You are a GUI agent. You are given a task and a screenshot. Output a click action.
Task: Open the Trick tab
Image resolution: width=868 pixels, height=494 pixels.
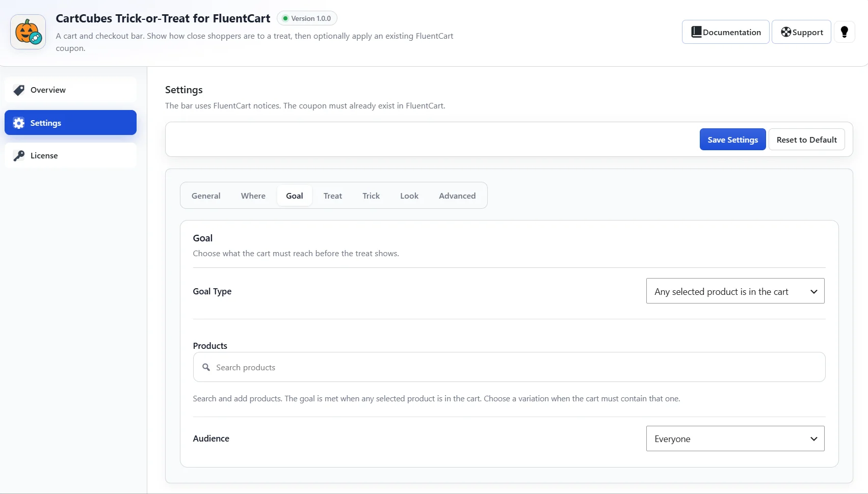click(371, 196)
